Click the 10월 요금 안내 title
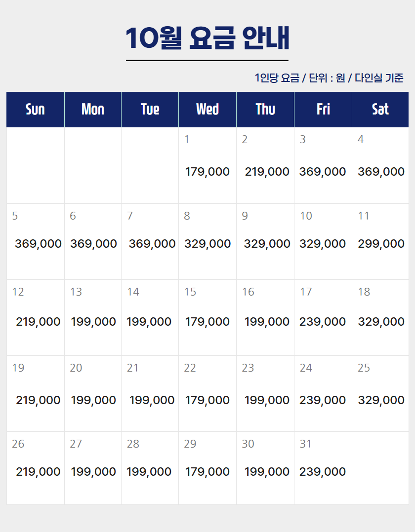Image resolution: width=415 pixels, height=532 pixels. tap(207, 38)
